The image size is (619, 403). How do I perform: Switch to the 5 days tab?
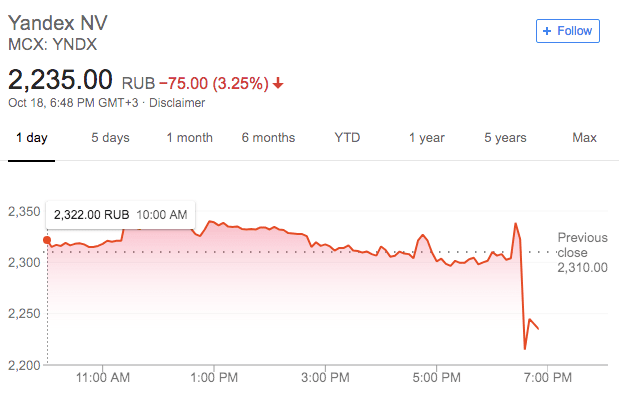[x=110, y=137]
